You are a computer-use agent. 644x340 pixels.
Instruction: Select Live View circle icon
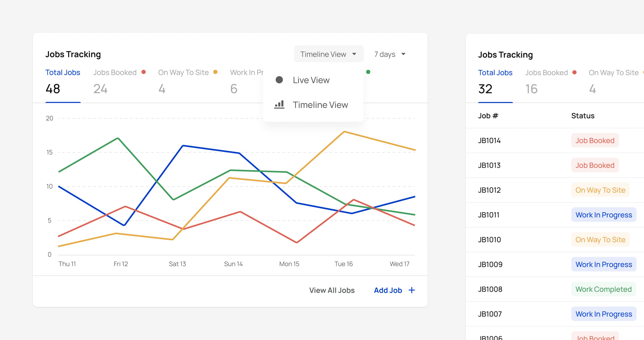(x=279, y=80)
